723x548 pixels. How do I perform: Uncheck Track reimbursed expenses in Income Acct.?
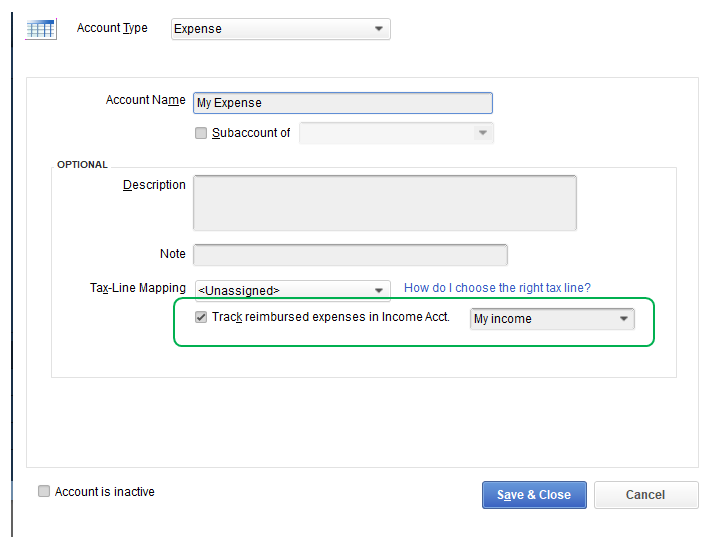[201, 317]
